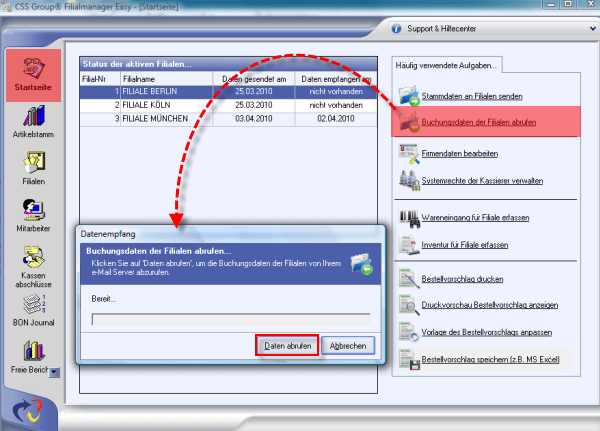Expand more sidebar items via arrow at Freie Berichte

point(54,372)
